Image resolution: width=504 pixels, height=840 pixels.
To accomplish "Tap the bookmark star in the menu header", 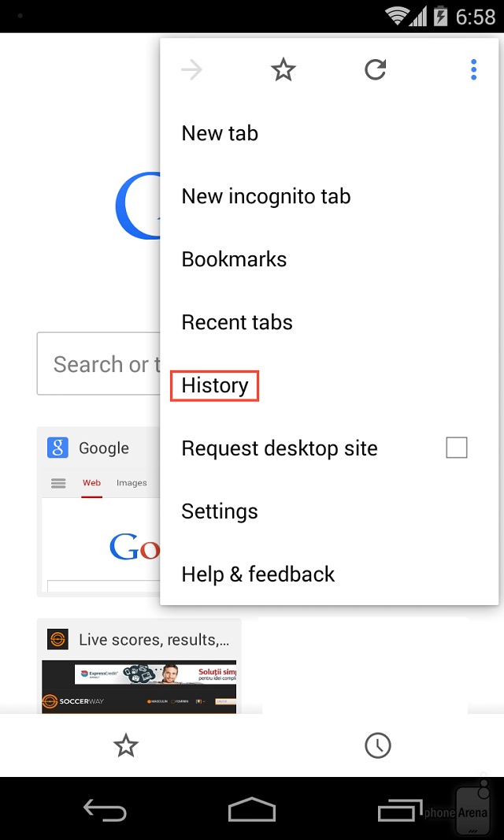I will 283,69.
